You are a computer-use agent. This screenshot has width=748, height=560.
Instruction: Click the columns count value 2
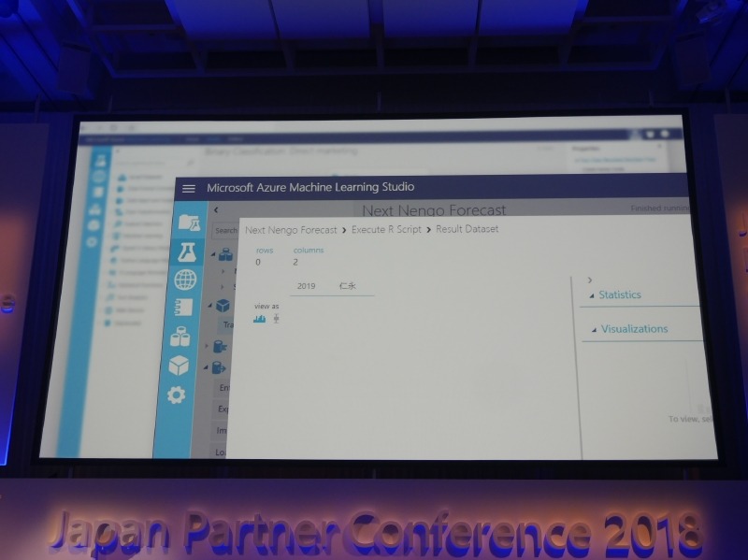click(295, 262)
